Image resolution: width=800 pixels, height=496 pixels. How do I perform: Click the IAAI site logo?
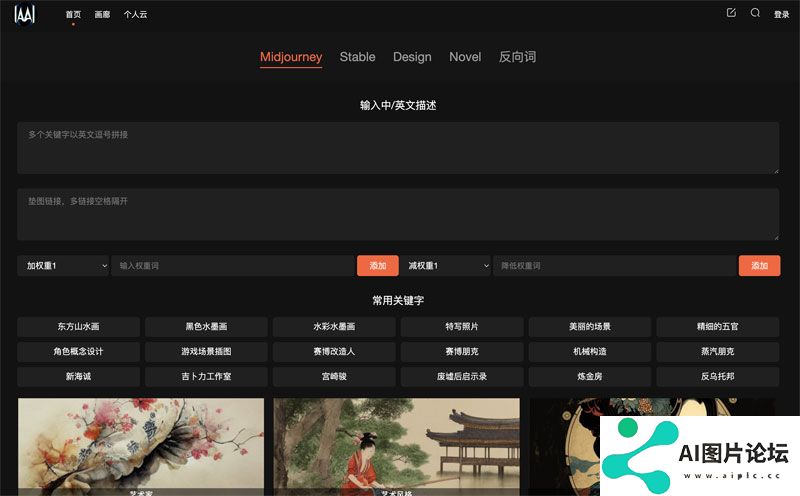click(x=24, y=14)
